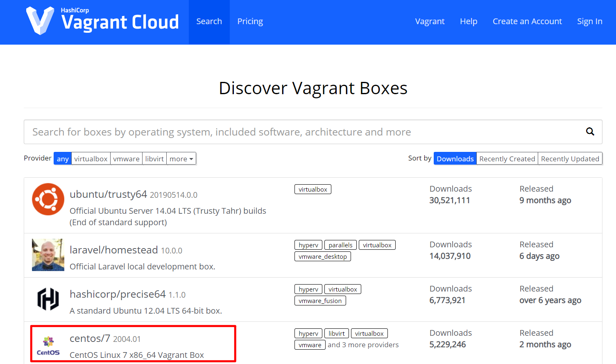Click the Vagrant Cloud title text
This screenshot has width=616, height=364.
tap(120, 22)
